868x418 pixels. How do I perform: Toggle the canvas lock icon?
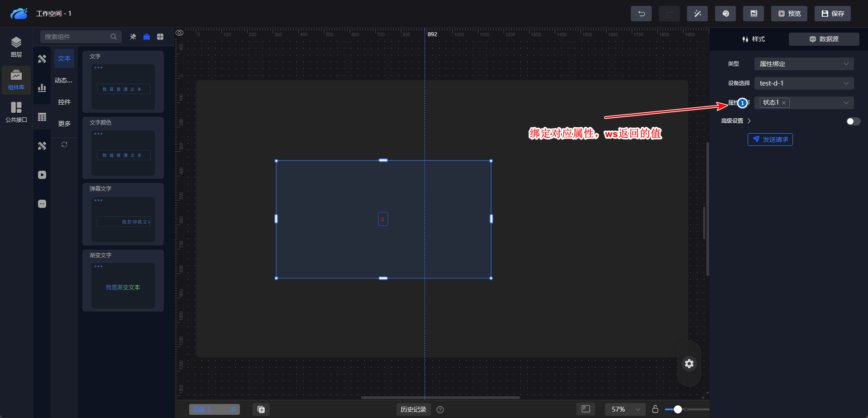pyautogui.click(x=655, y=409)
